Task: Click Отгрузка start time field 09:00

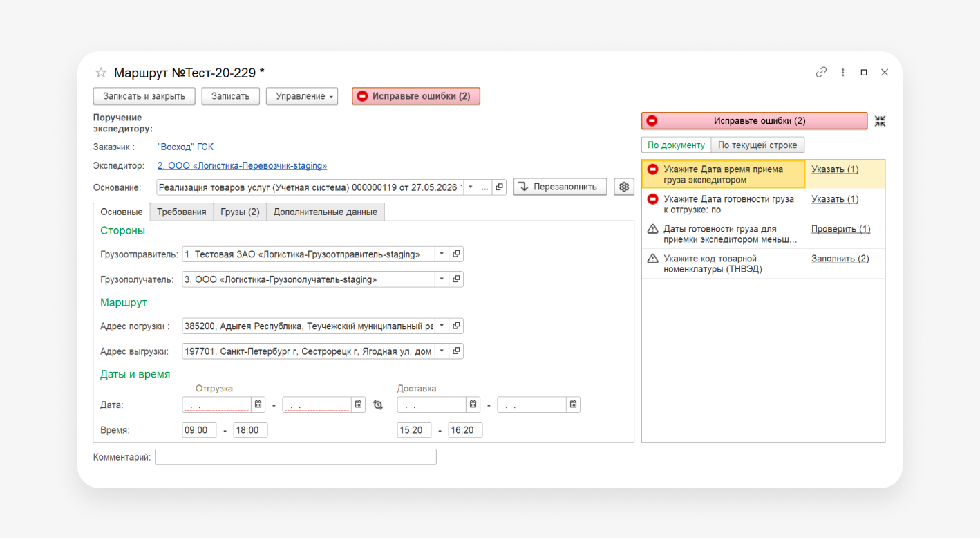Action: tap(199, 430)
